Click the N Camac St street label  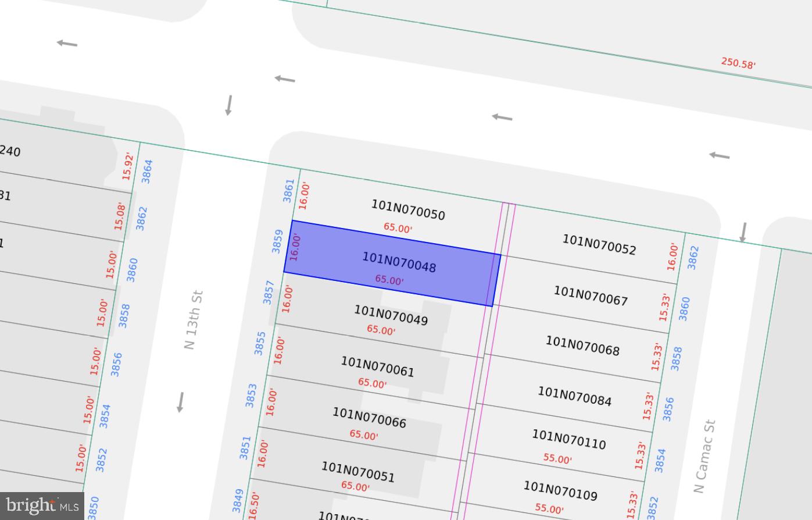pos(704,456)
